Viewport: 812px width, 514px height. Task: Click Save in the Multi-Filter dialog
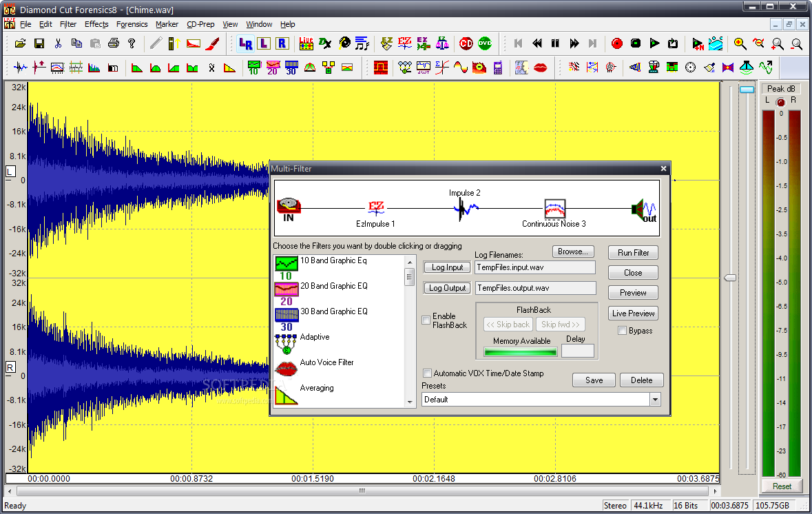(x=594, y=380)
